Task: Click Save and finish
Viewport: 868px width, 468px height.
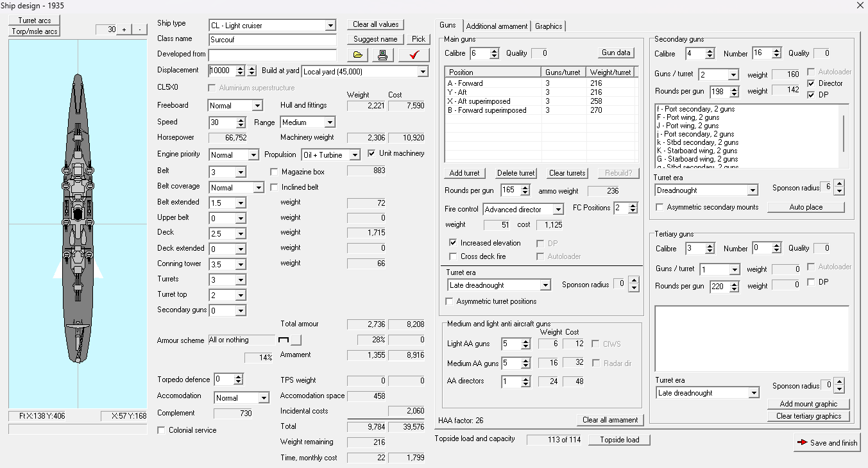Action: click(x=826, y=442)
